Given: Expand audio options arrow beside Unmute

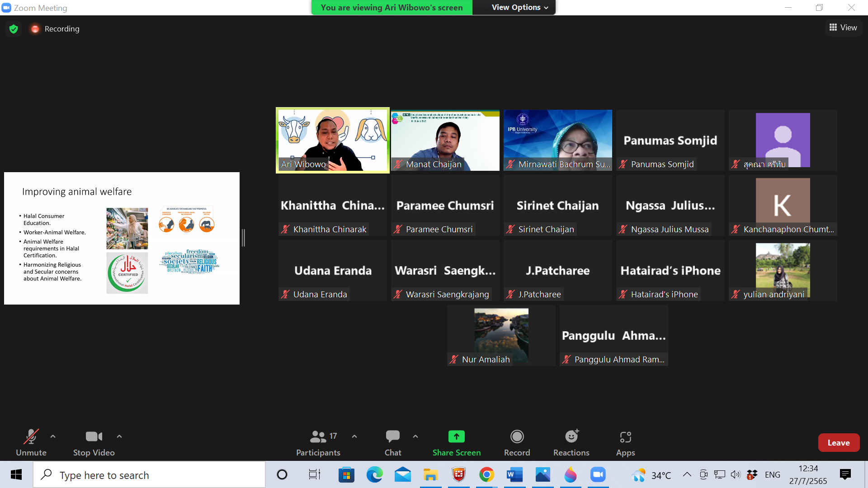Looking at the screenshot, I should pos(53,436).
